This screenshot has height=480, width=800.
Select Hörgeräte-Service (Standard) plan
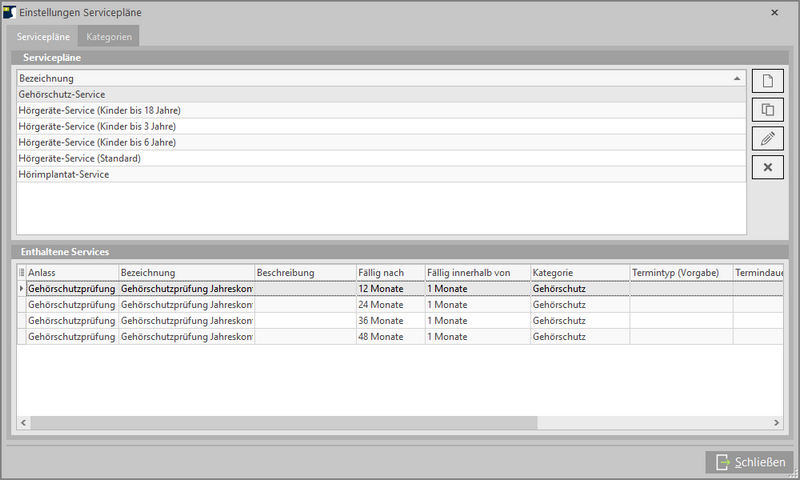coord(80,158)
